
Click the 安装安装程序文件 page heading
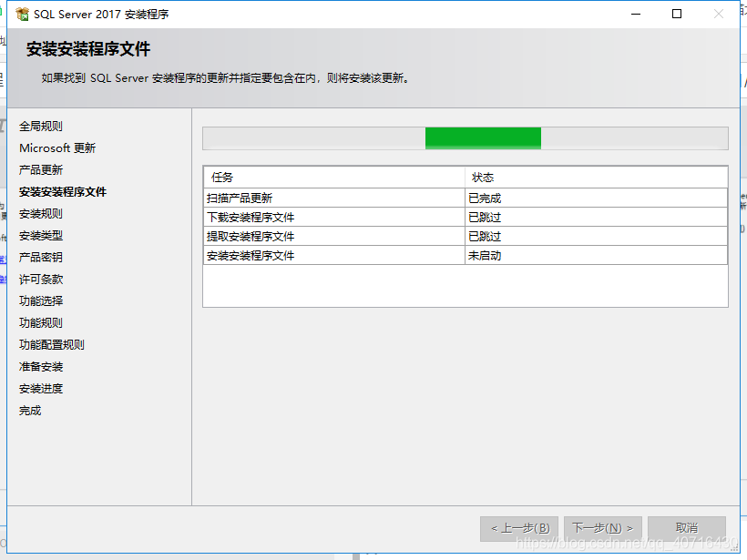click(88, 49)
